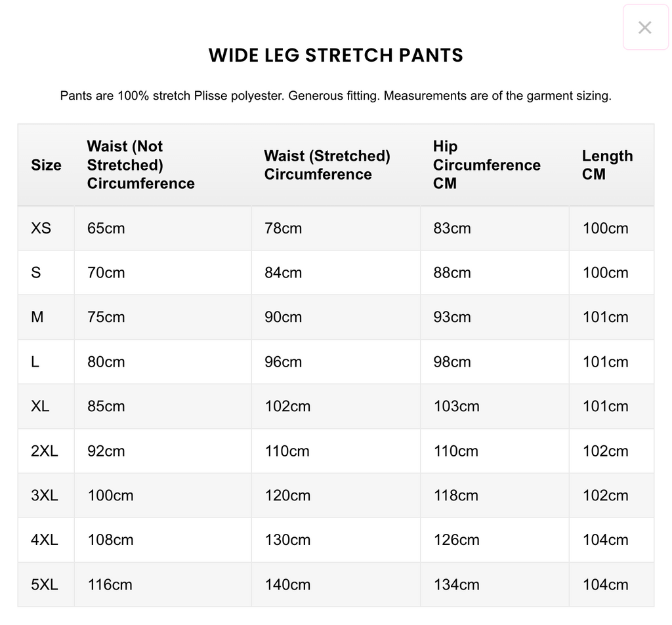Select the M size row label
This screenshot has height=625, width=672.
pos(37,317)
